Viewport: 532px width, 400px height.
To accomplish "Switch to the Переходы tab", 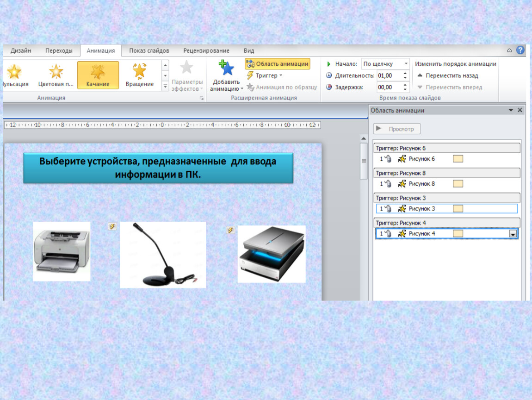I will tap(59, 50).
